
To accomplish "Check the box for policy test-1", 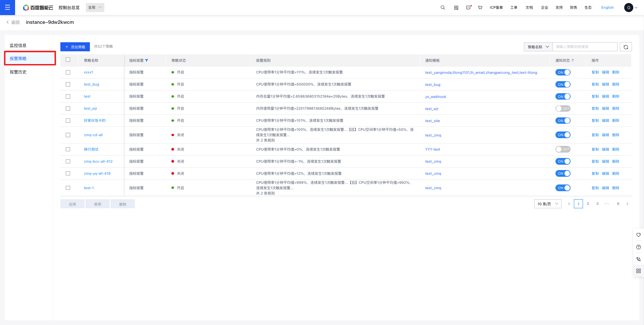I will (68, 188).
